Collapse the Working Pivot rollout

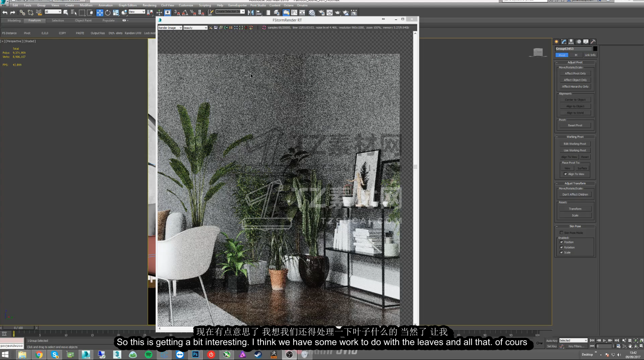click(575, 137)
